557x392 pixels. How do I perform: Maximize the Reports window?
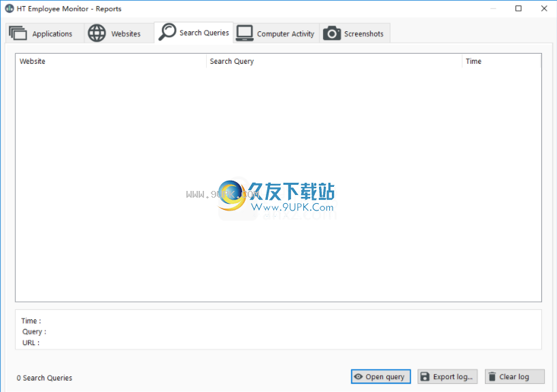pyautogui.click(x=519, y=9)
